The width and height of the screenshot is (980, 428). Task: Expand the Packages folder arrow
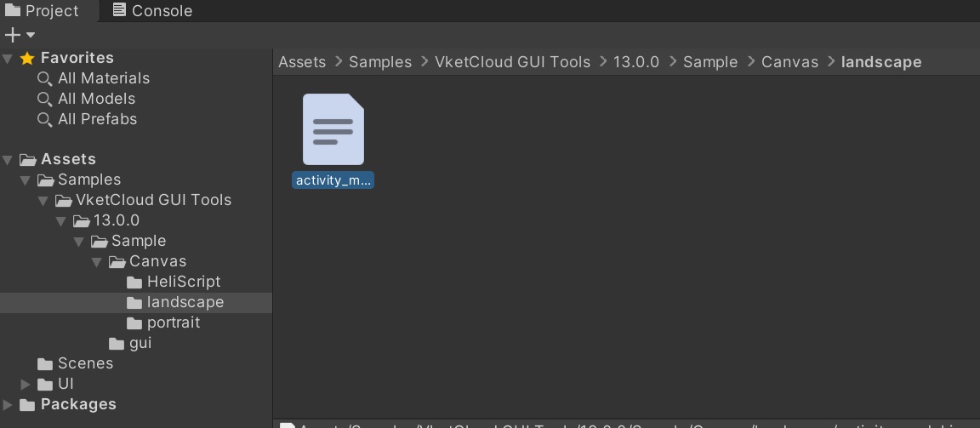coord(9,404)
